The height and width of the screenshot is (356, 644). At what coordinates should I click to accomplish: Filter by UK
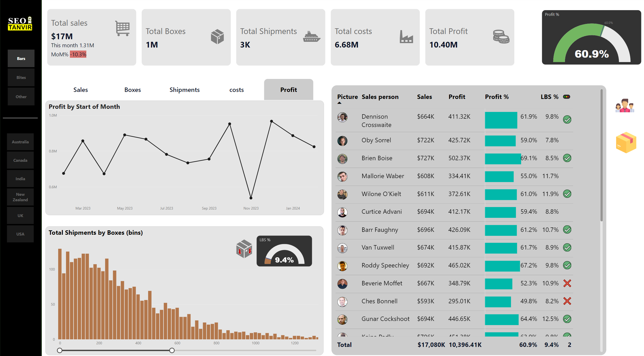[20, 216]
